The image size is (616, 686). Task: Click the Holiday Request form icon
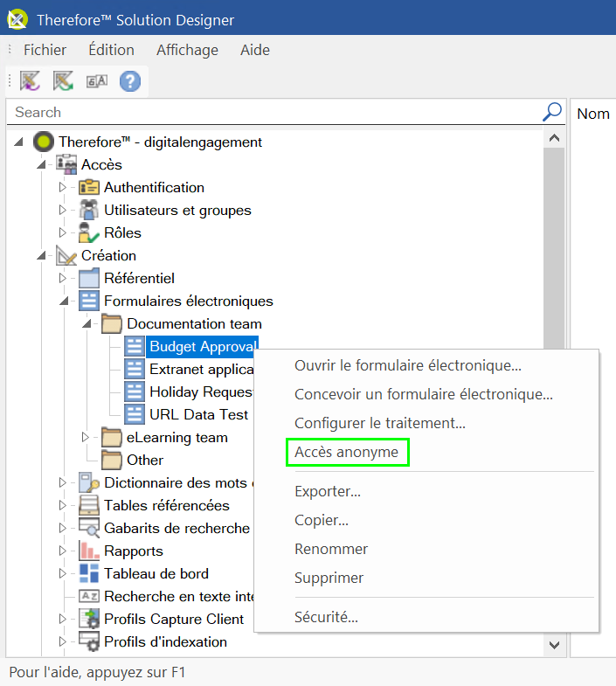(x=135, y=392)
